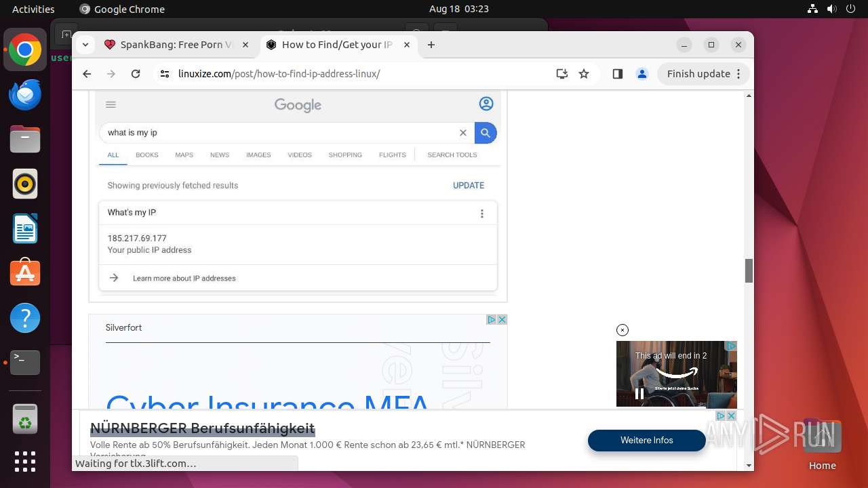Close the bottom banner ad
868x488 pixels.
click(x=731, y=415)
